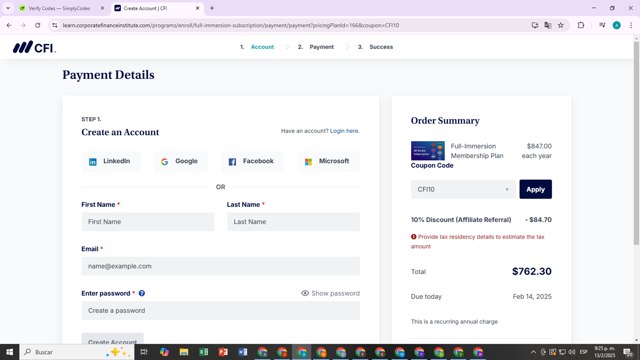This screenshot has width=640, height=360.
Task: Click the install app icon in address bar
Action: click(x=535, y=25)
